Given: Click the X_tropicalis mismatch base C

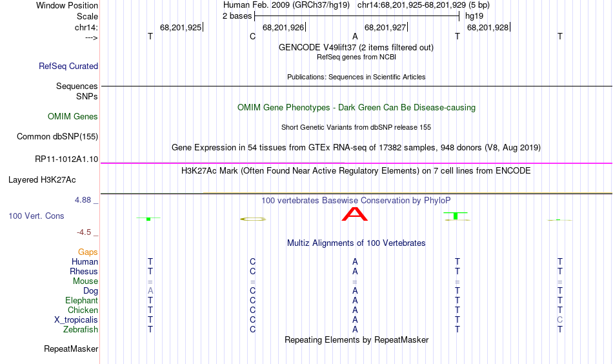Looking at the screenshot, I should [560, 320].
